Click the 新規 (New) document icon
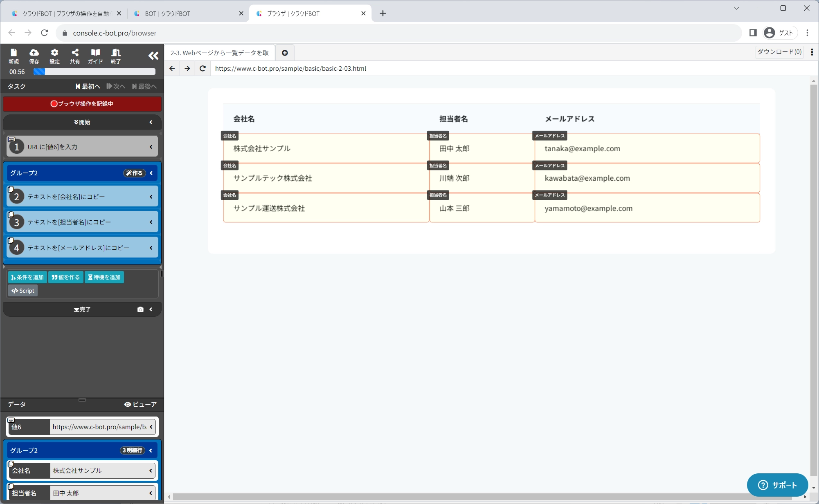 tap(13, 56)
